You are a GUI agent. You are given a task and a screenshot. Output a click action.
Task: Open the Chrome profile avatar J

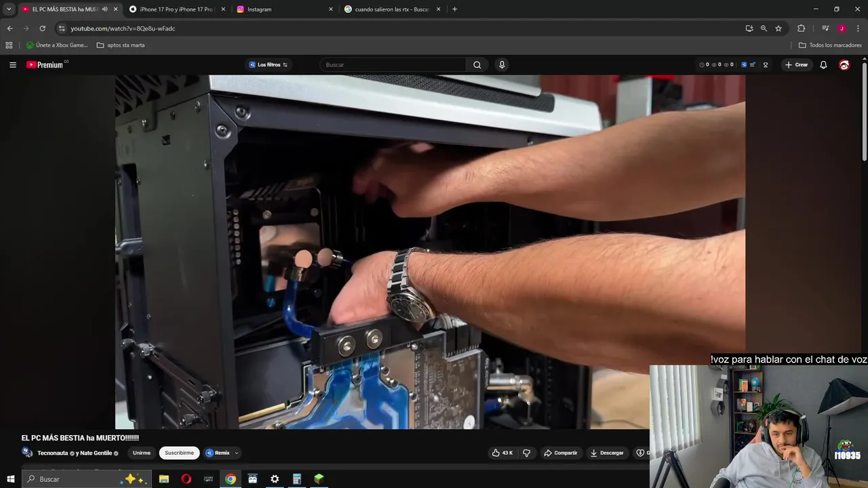pos(842,28)
